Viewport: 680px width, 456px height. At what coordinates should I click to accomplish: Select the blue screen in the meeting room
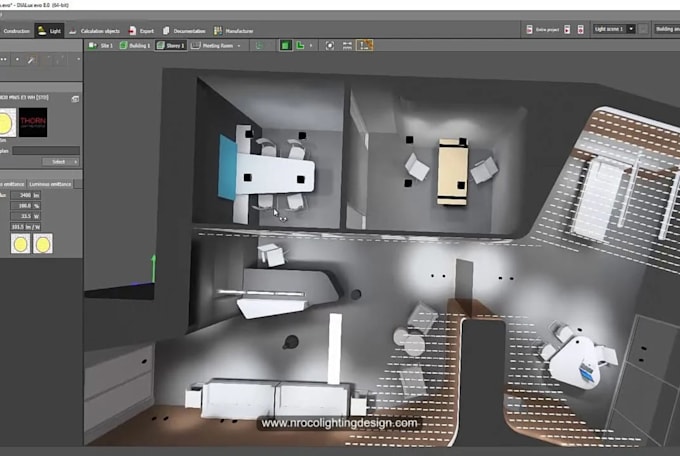[x=227, y=168]
